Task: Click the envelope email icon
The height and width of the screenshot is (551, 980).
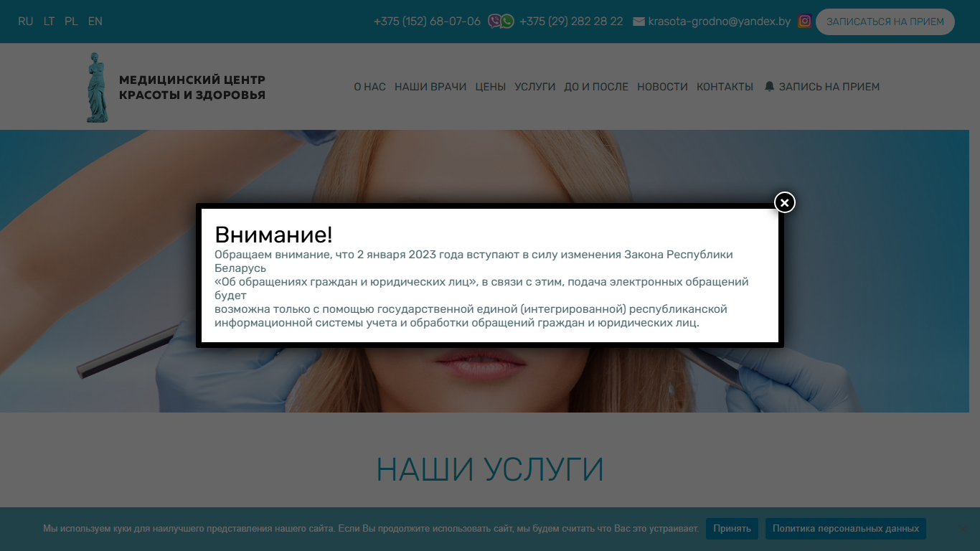Action: (639, 22)
